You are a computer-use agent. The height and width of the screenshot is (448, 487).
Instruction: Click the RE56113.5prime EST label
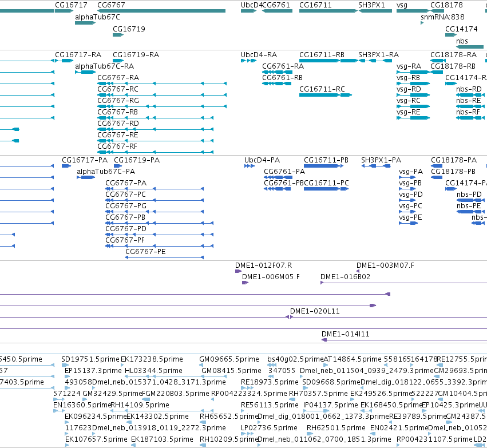point(270,405)
